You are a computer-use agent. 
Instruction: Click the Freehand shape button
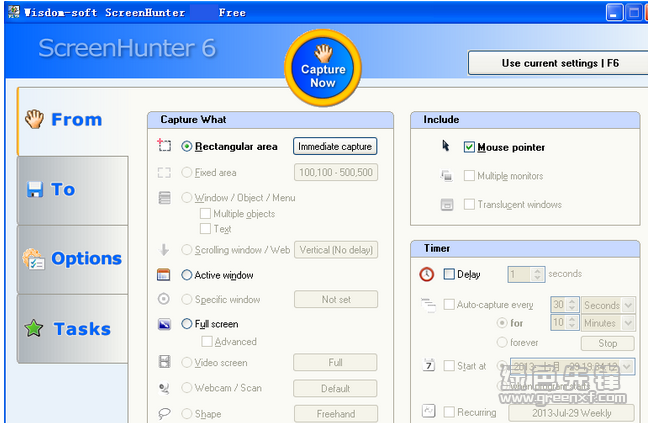tap(336, 414)
